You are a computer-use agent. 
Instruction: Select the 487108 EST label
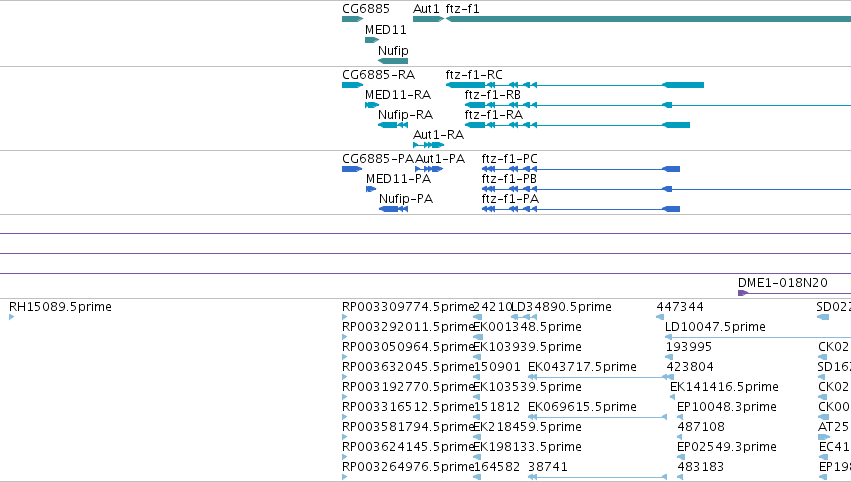pos(701,427)
